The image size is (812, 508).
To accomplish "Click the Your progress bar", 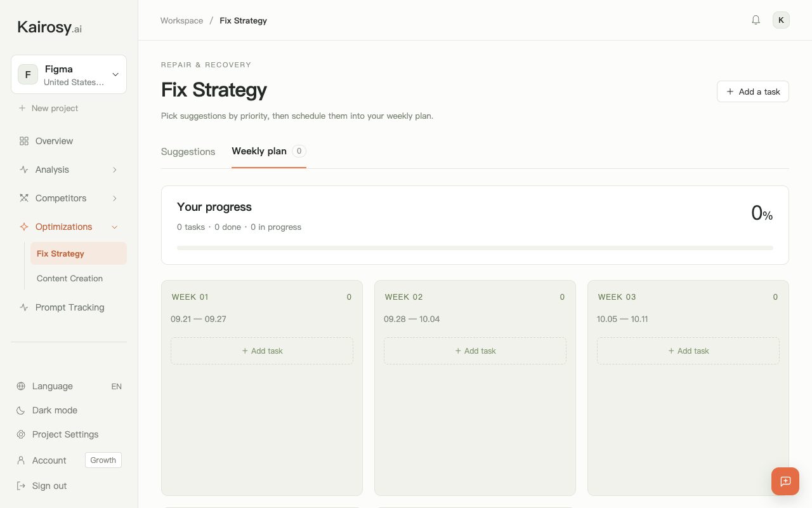I will 475,248.
